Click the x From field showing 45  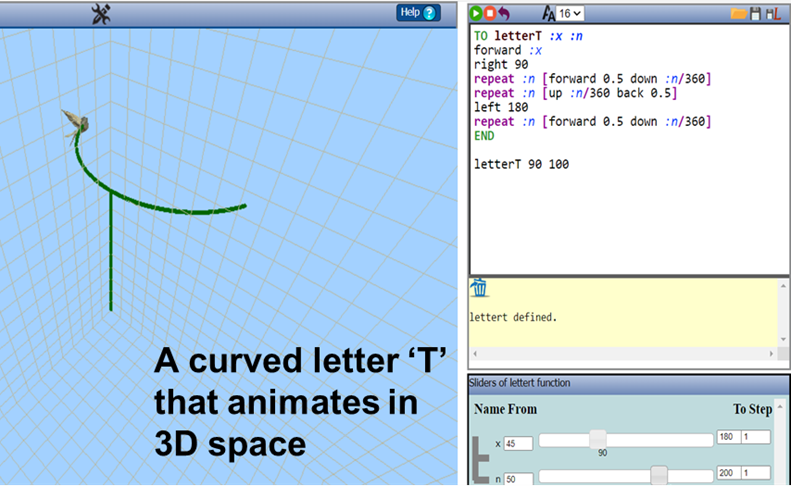[x=518, y=443]
